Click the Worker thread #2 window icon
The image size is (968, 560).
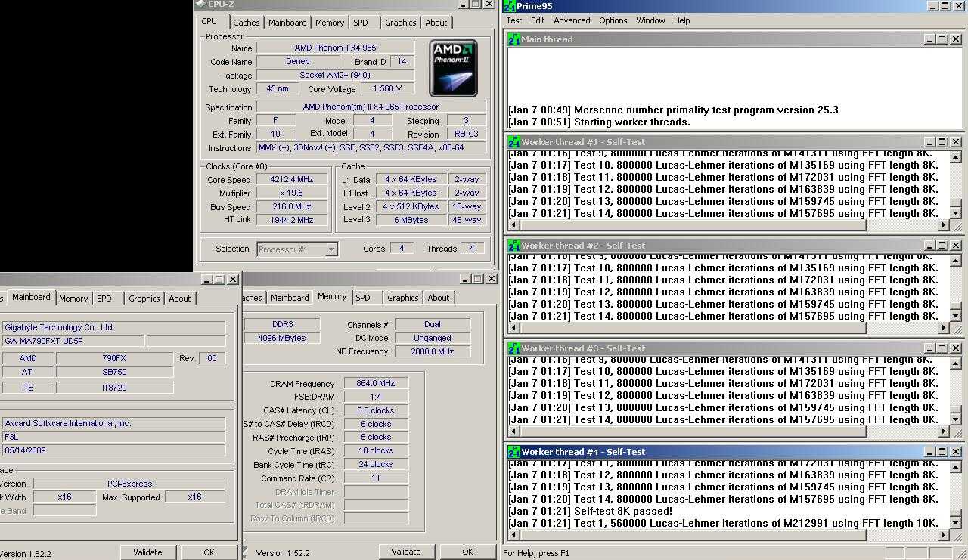click(x=513, y=246)
